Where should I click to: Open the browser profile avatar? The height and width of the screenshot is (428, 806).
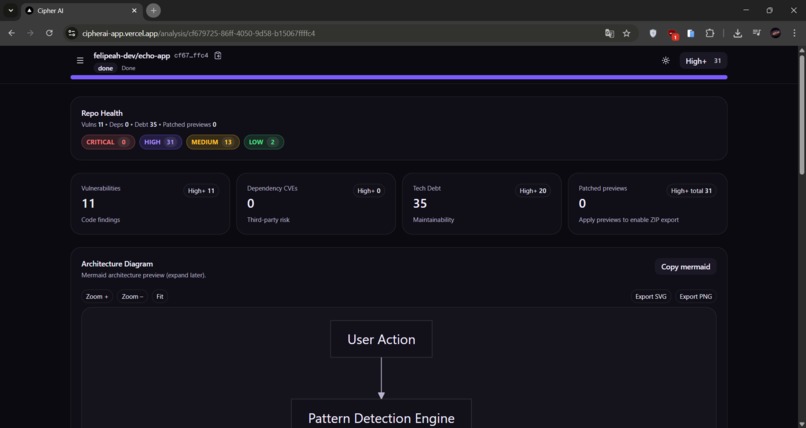(x=776, y=33)
